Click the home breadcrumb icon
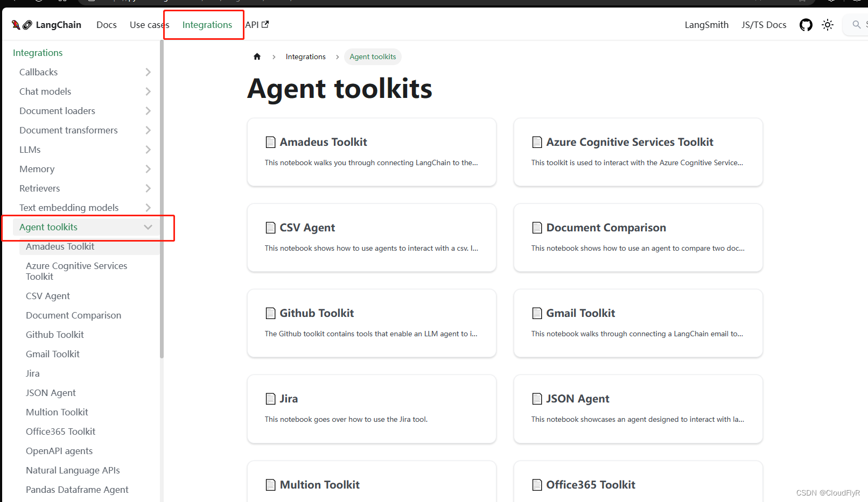The height and width of the screenshot is (502, 868). [x=257, y=56]
